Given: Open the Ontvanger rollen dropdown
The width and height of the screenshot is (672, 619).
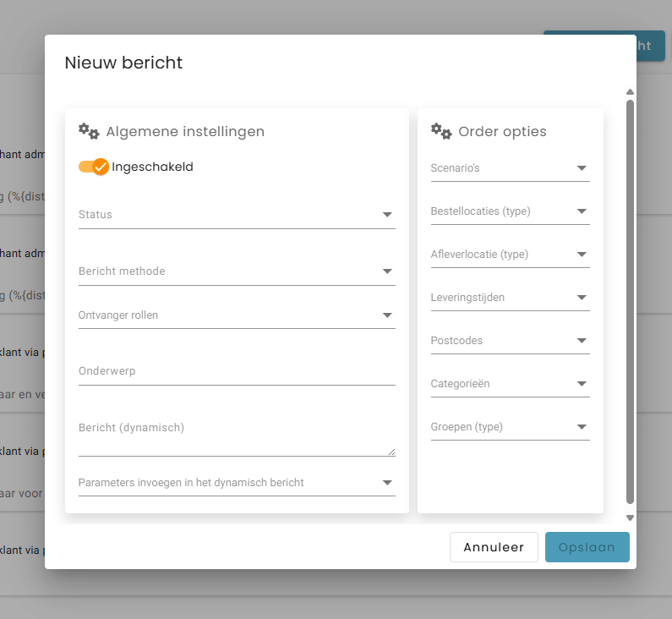Looking at the screenshot, I should 236,315.
